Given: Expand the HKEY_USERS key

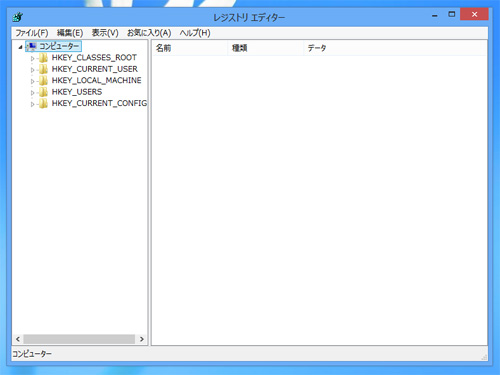Looking at the screenshot, I should (32, 93).
